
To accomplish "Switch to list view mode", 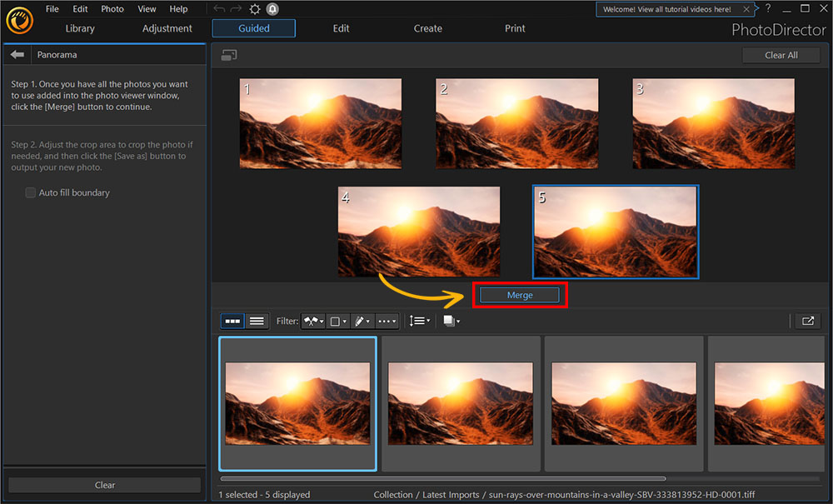I will tap(257, 321).
